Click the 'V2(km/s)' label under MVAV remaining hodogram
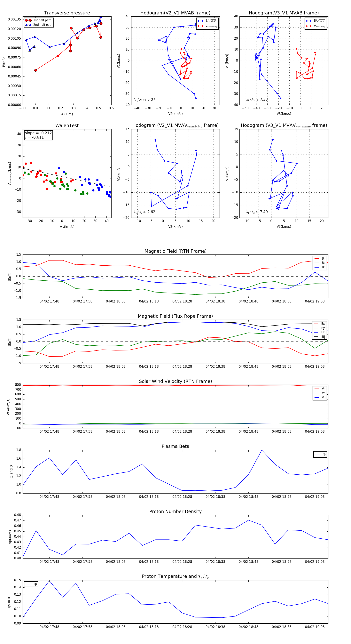This screenshot has height=644, width=351. coord(175,227)
